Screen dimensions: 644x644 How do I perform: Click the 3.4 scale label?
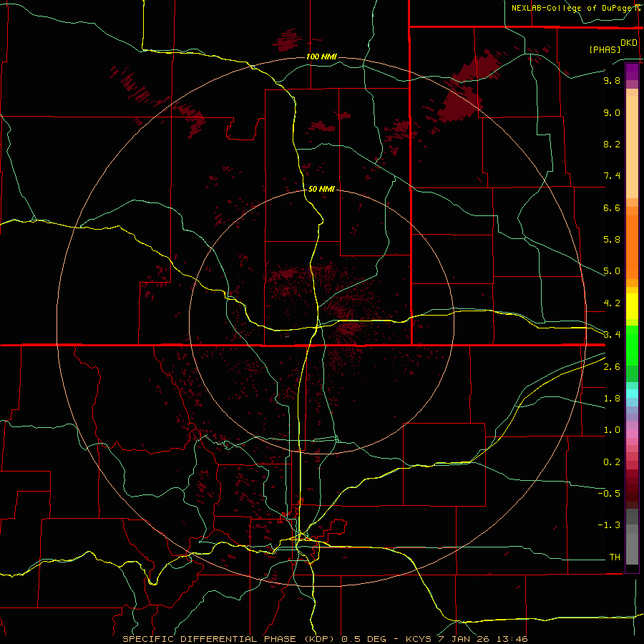[x=612, y=335]
